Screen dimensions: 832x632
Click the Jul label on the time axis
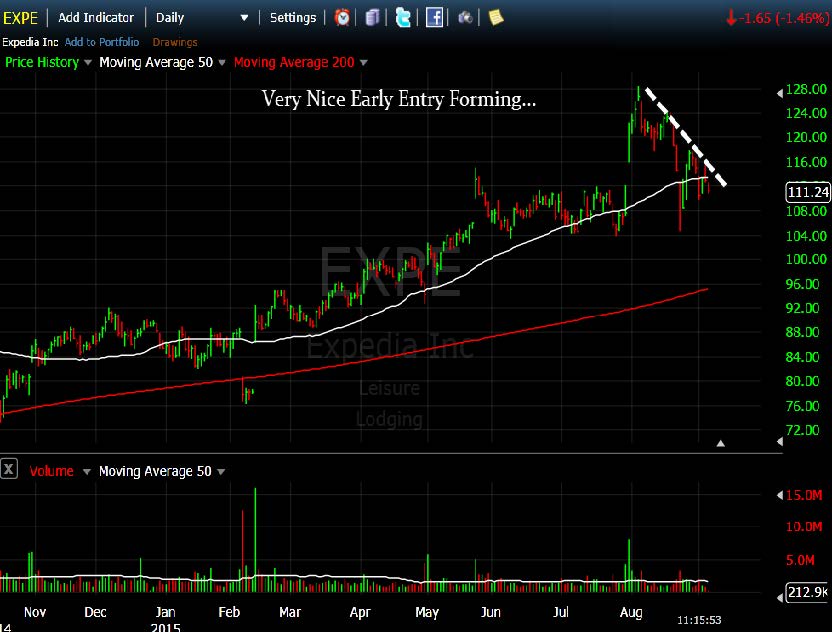click(x=561, y=612)
